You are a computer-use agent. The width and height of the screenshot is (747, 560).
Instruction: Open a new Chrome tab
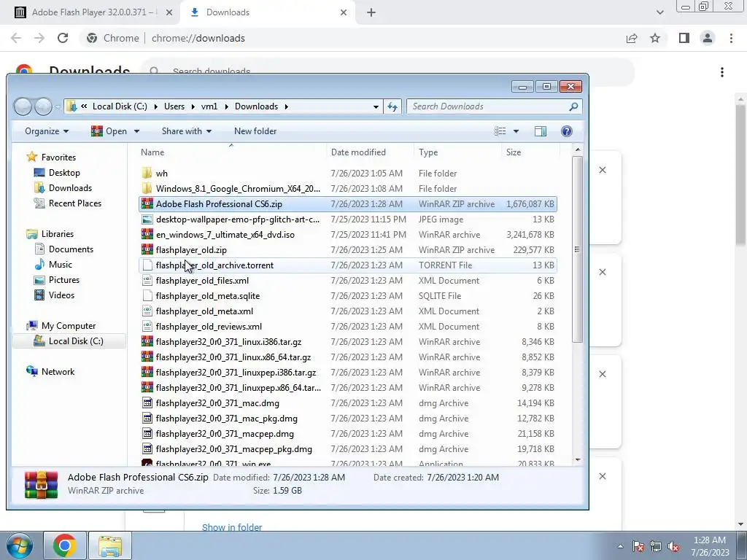[x=371, y=12]
